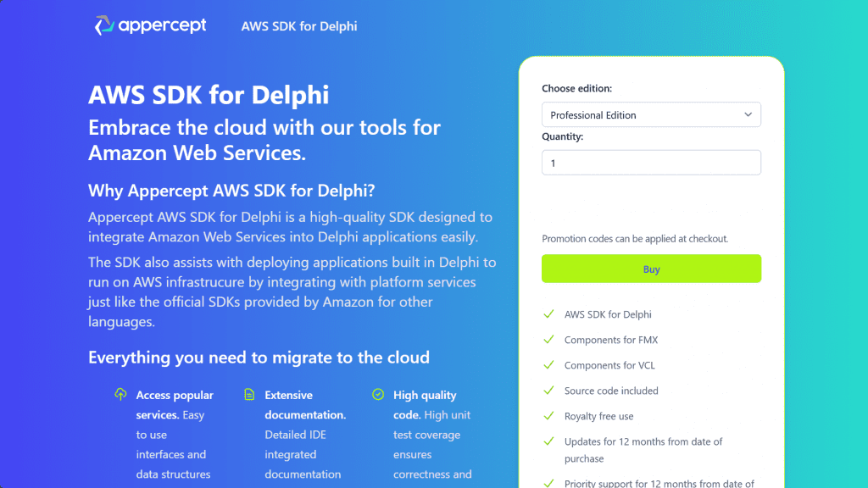This screenshot has width=868, height=488.
Task: Click the checkmark beside Updates for 12 months
Action: pos(548,441)
